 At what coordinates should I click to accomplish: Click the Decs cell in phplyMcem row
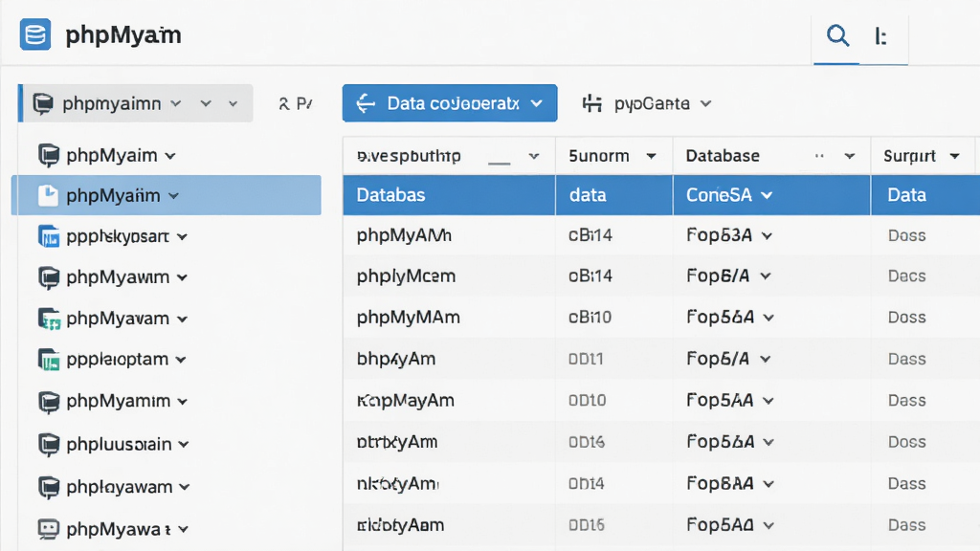click(907, 276)
